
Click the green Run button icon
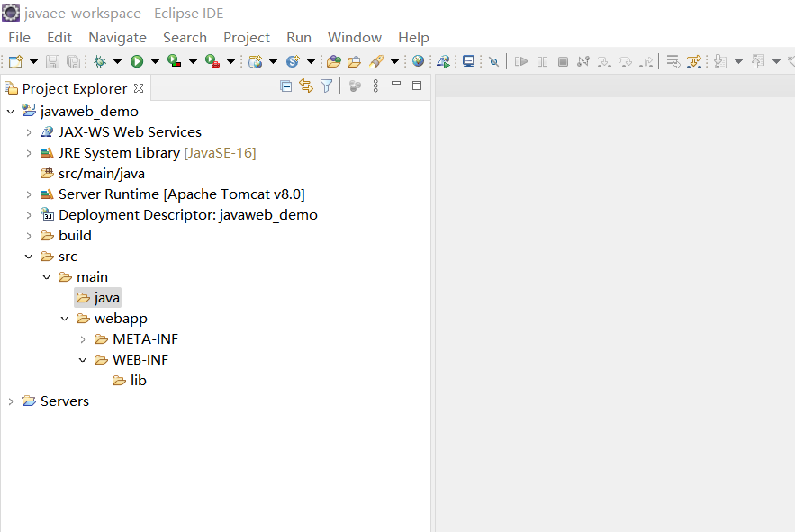point(137,61)
